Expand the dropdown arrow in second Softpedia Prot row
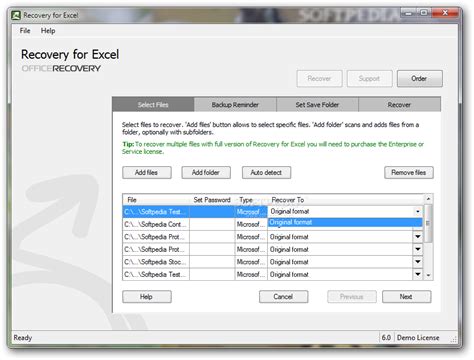Viewport: 474px width, 360px height. point(418,249)
